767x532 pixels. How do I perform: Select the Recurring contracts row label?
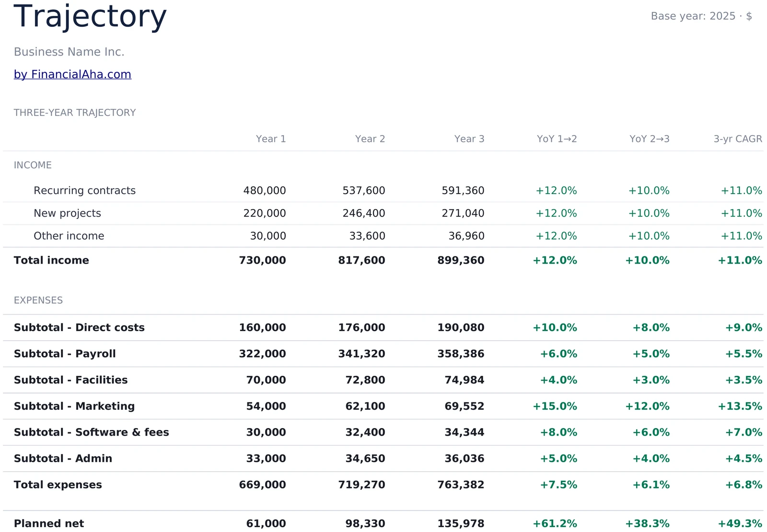pos(85,191)
